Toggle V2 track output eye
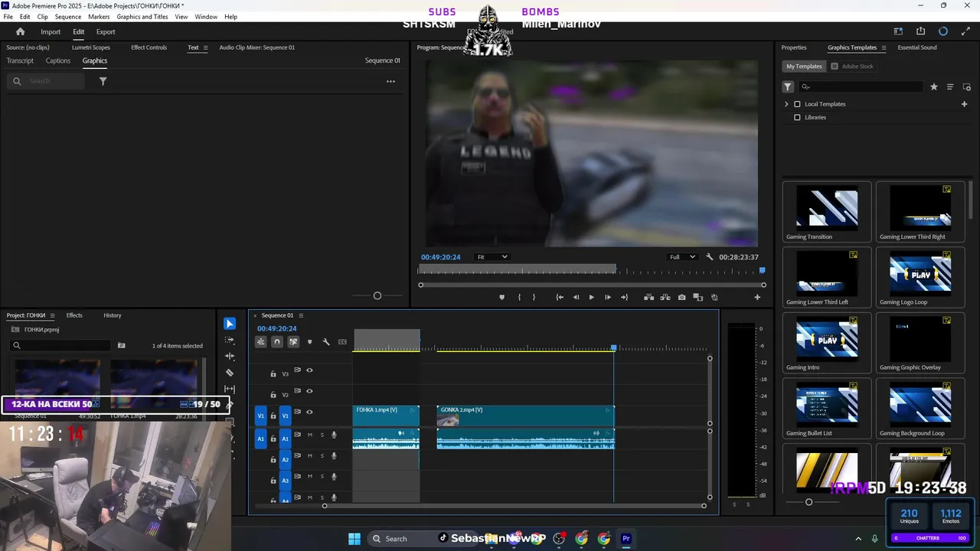980x551 pixels. coord(309,391)
